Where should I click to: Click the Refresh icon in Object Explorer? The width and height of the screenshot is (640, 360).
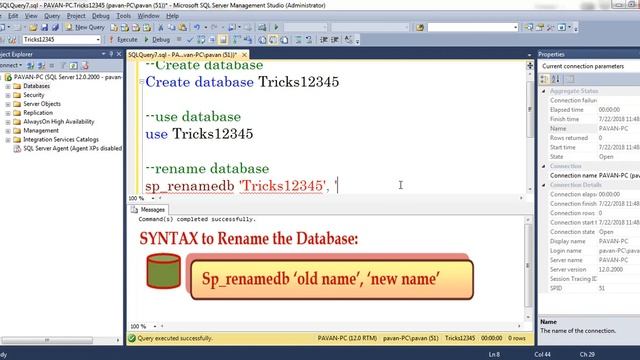[73, 65]
